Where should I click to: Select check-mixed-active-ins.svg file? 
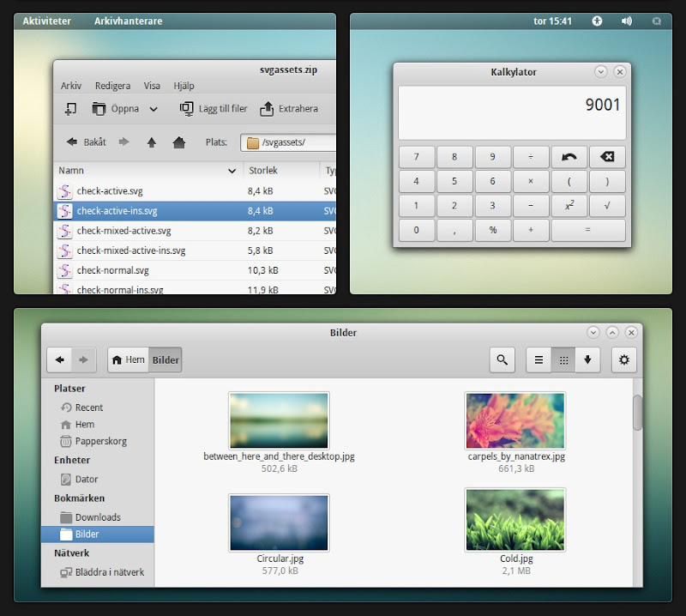click(195, 251)
